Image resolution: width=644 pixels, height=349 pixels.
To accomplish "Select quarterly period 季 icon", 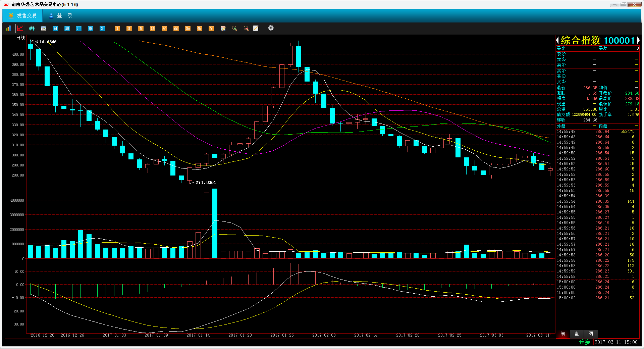I will (x=91, y=29).
